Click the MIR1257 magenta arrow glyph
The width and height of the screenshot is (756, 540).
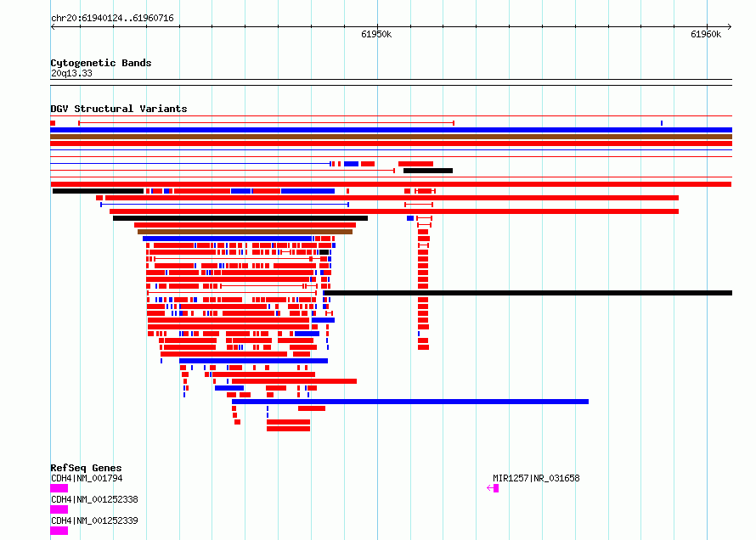click(493, 488)
